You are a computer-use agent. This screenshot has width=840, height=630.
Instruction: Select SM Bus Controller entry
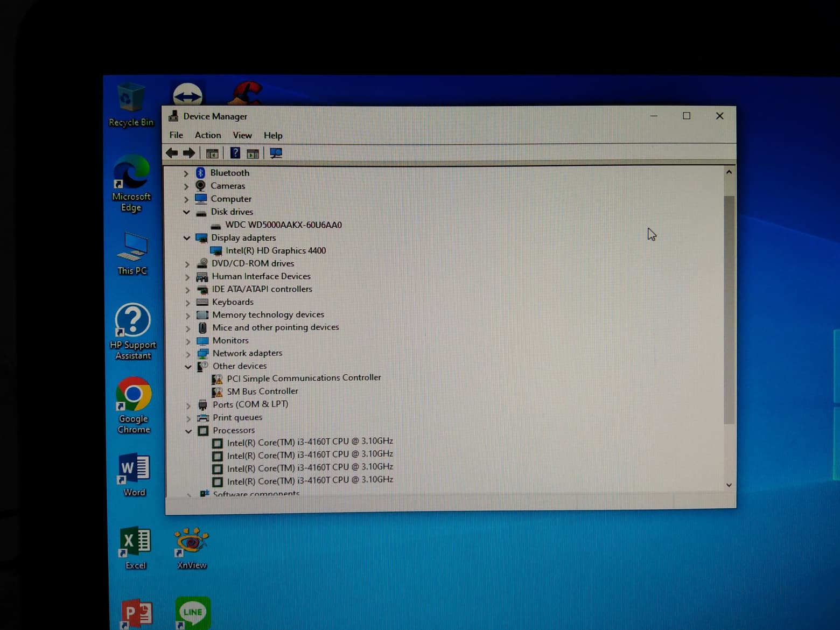[262, 391]
